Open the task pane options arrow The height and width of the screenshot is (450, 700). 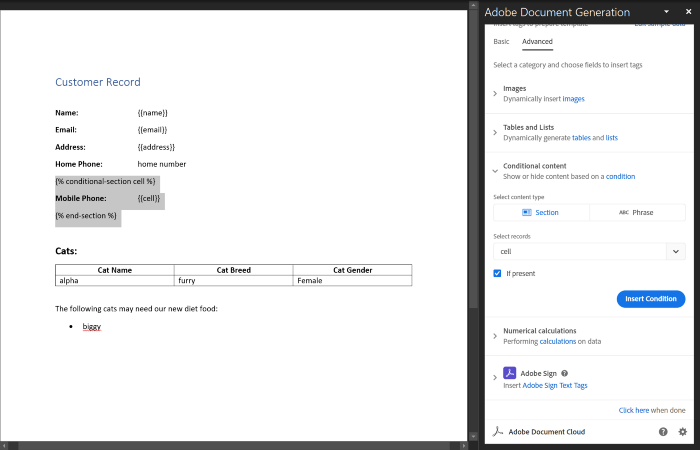[x=666, y=12]
